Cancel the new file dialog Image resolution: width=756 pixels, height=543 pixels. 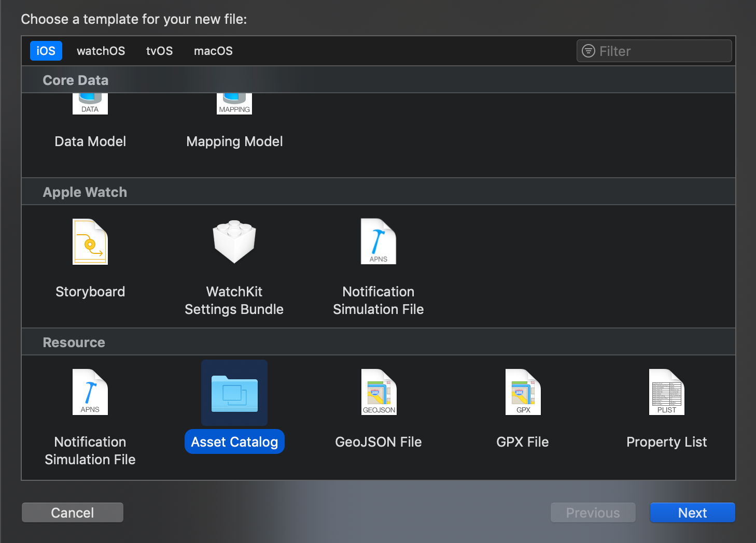(x=72, y=512)
